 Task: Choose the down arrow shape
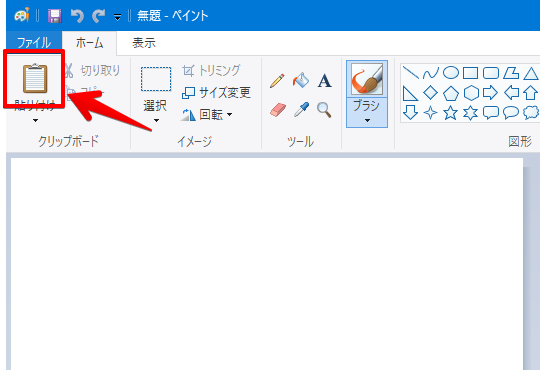[x=411, y=112]
